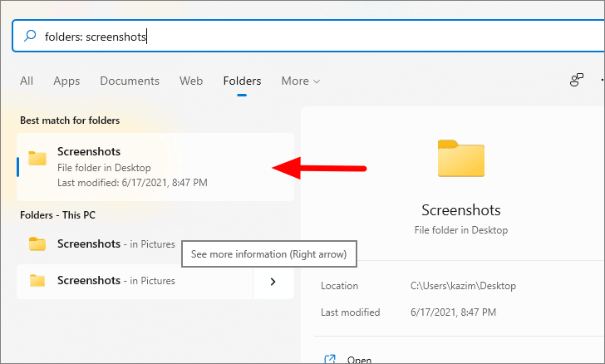Click folder icon of upper Pictures result
This screenshot has width=605, height=364.
pos(37,244)
